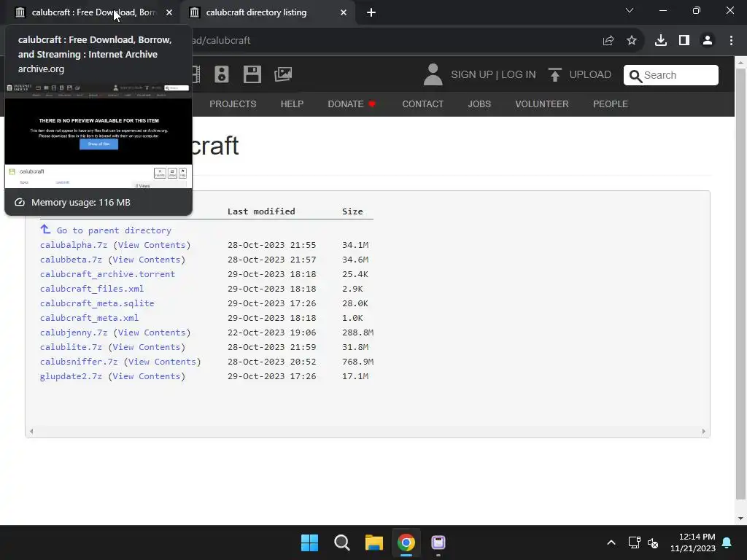
Task: Bookmark this page with the star icon
Action: [632, 41]
